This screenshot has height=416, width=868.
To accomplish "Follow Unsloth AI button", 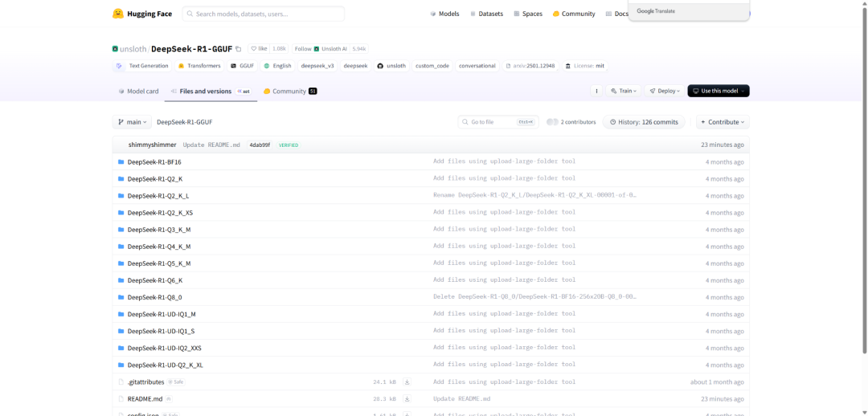I will [x=320, y=49].
